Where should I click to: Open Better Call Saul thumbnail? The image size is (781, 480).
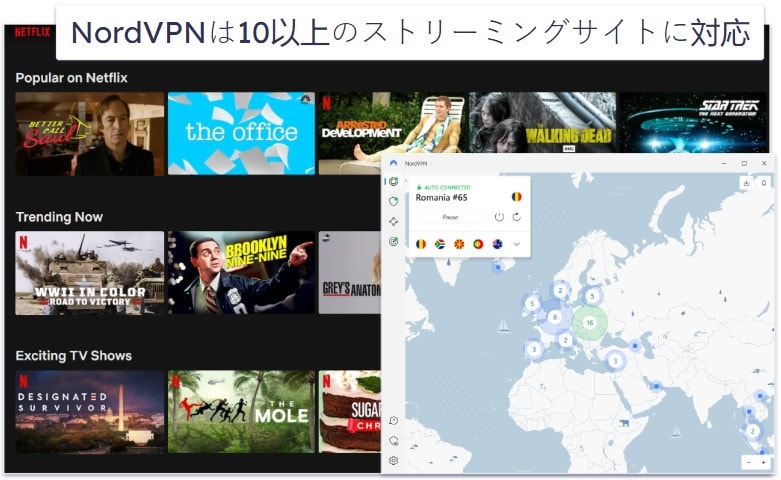(90, 133)
